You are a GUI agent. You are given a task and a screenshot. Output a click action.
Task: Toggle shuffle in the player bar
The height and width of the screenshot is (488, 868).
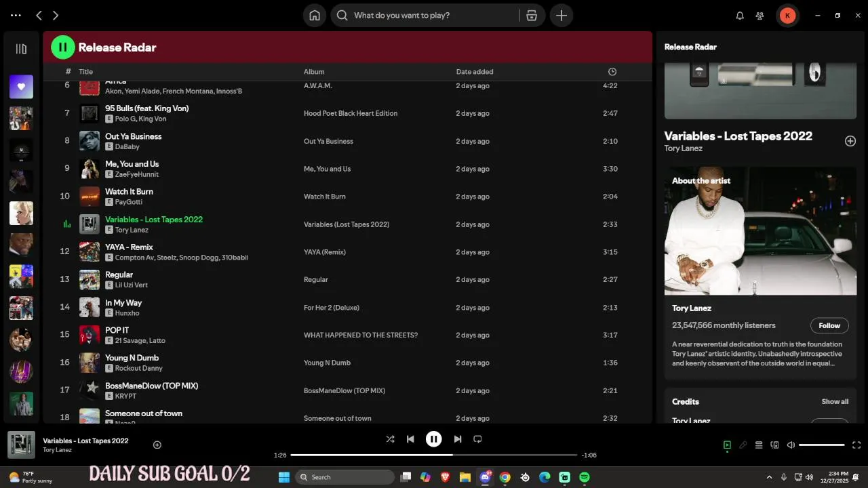(x=390, y=439)
